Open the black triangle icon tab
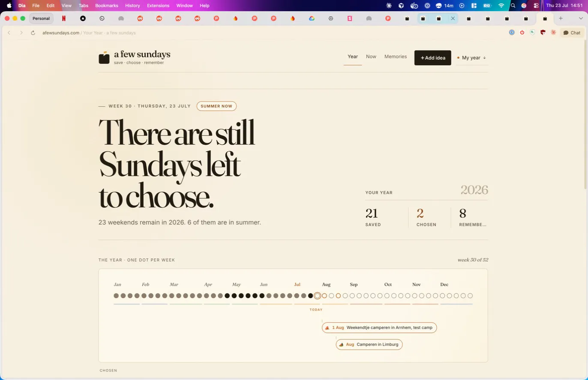588x380 pixels. [83, 18]
